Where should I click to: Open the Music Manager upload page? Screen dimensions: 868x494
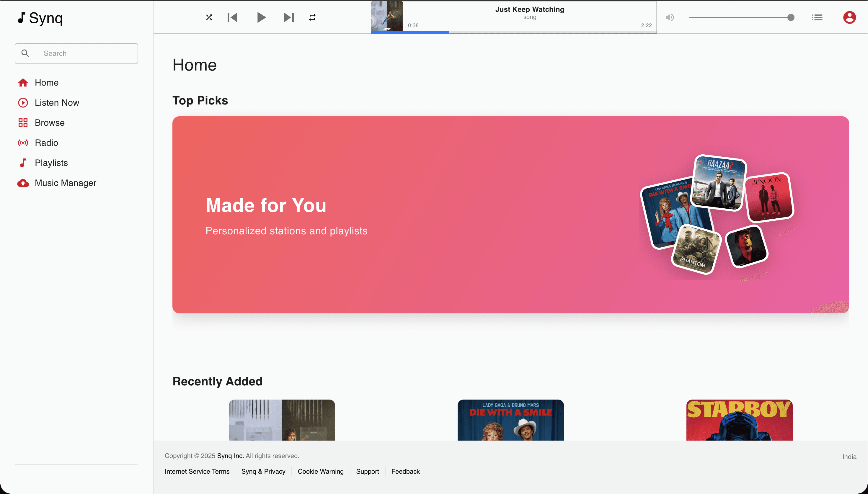[x=66, y=183]
